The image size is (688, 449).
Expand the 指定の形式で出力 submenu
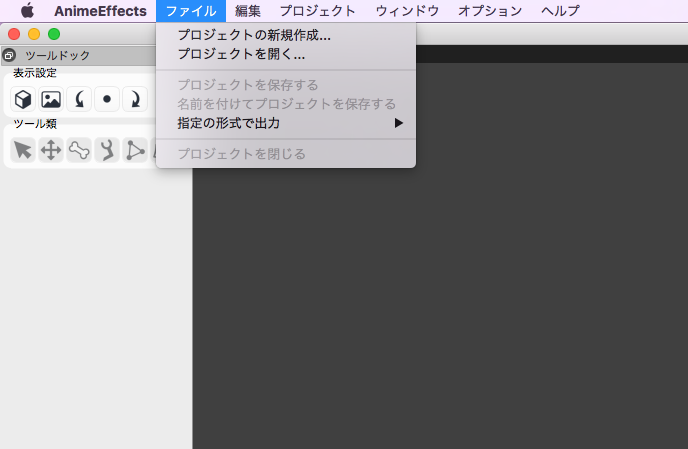tap(286, 123)
